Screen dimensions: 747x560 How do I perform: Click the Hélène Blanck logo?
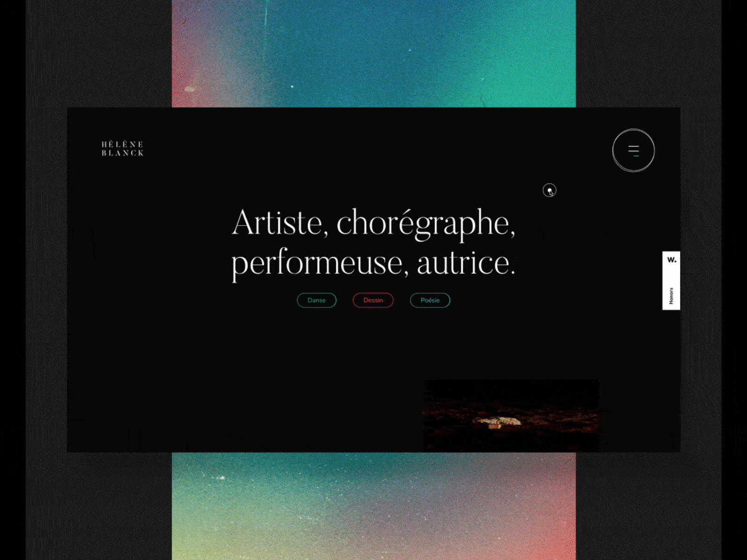point(123,148)
